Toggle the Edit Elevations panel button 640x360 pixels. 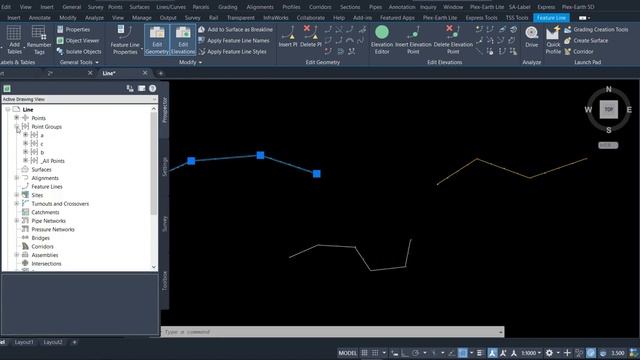183,40
